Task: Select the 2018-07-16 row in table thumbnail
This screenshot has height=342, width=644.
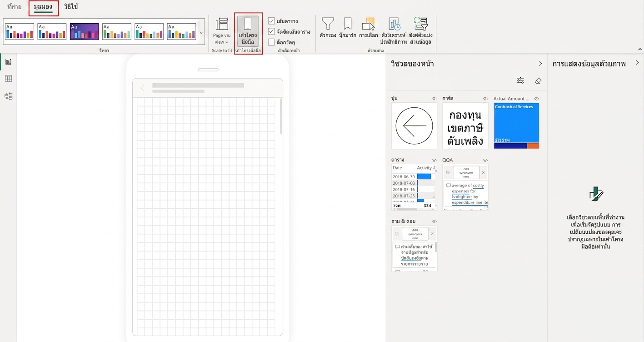Action: (x=414, y=189)
